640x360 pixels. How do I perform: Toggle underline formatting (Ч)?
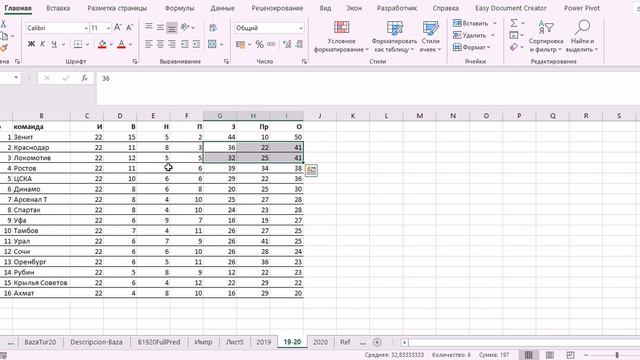point(54,44)
